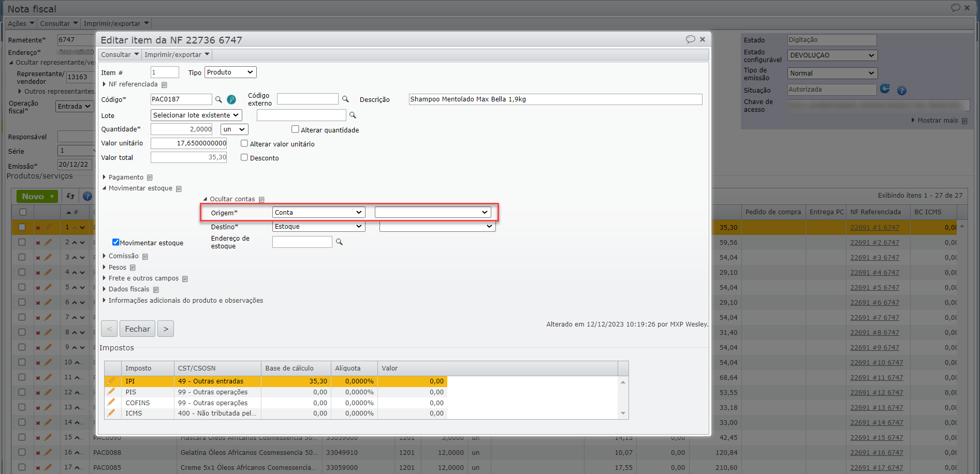Open Consultar menu in Nota fiscal window
Screen dimensions: 980x474
(59, 23)
